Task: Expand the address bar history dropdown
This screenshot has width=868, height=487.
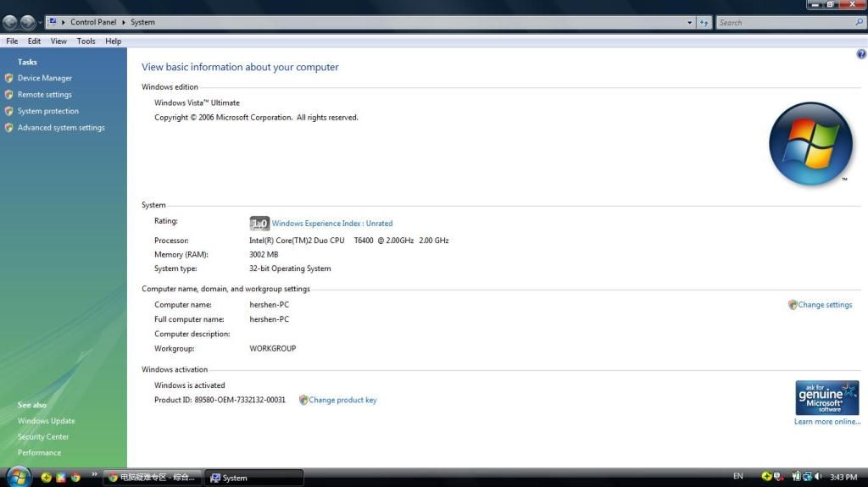Action: click(x=689, y=23)
